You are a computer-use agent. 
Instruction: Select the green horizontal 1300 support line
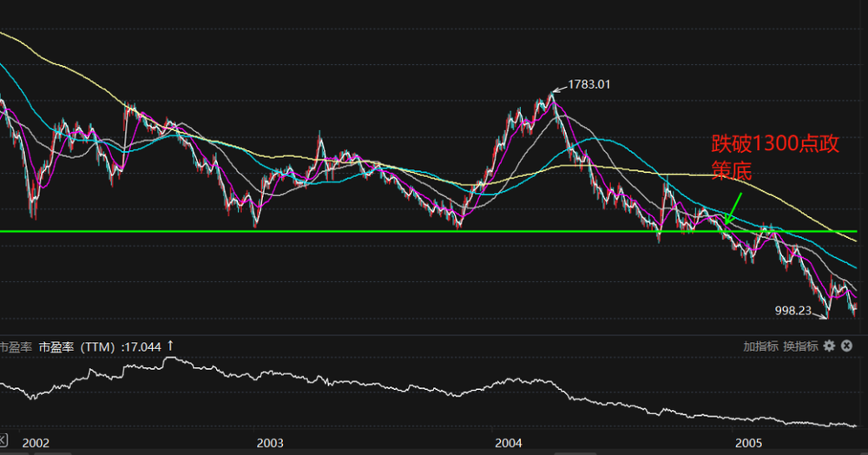pyautogui.click(x=347, y=231)
